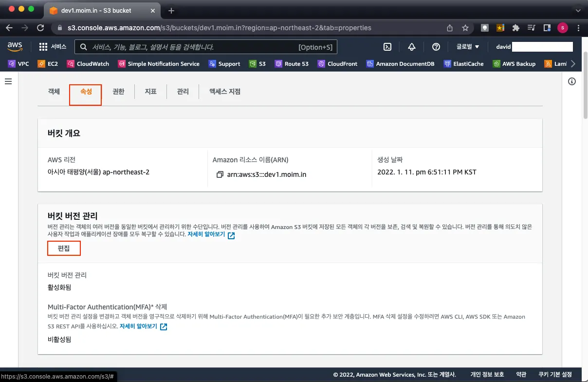The image size is (588, 382).
Task: Click the browser forward arrow
Action: [x=24, y=28]
